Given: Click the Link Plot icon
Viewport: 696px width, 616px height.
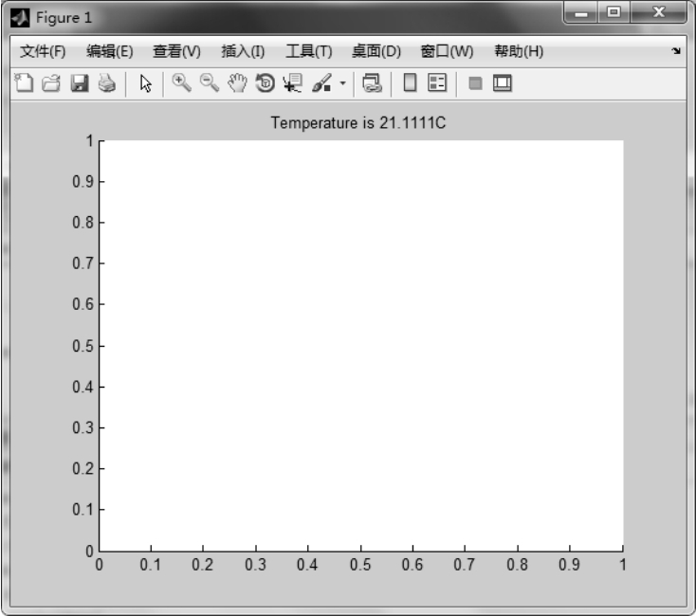Looking at the screenshot, I should 372,83.
